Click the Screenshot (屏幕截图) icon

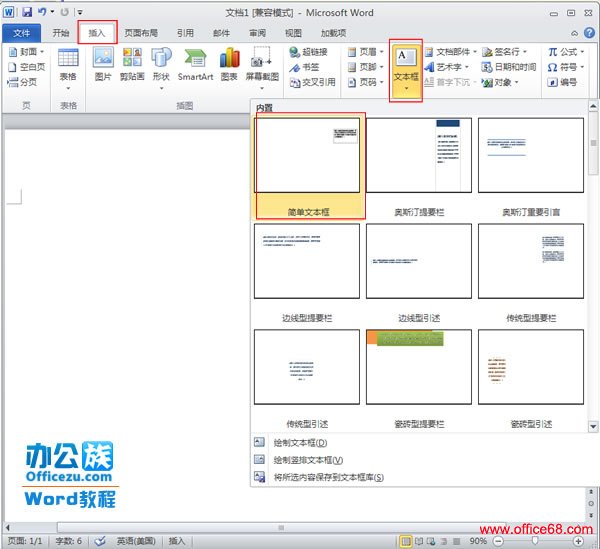point(262,63)
